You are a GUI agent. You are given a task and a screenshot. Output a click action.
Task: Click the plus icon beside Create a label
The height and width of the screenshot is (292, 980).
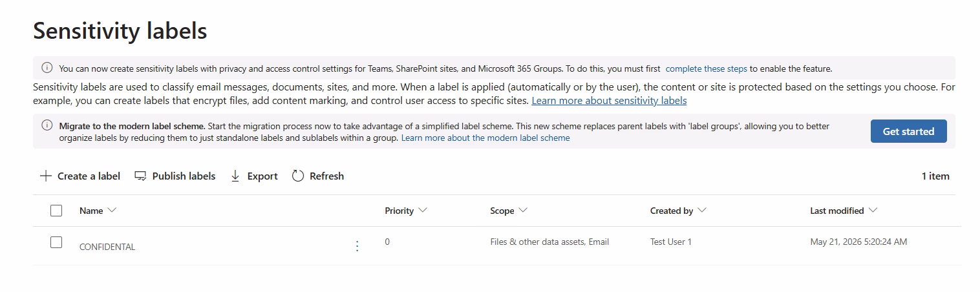click(45, 176)
